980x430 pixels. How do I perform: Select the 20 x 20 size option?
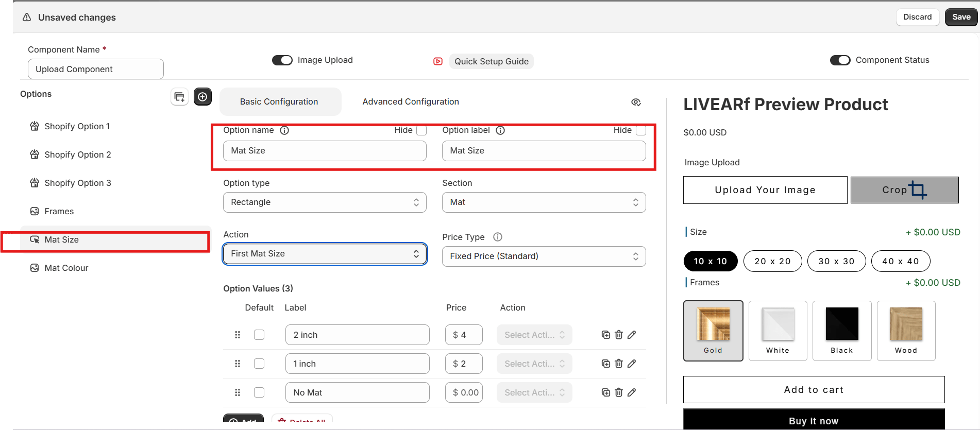point(773,261)
